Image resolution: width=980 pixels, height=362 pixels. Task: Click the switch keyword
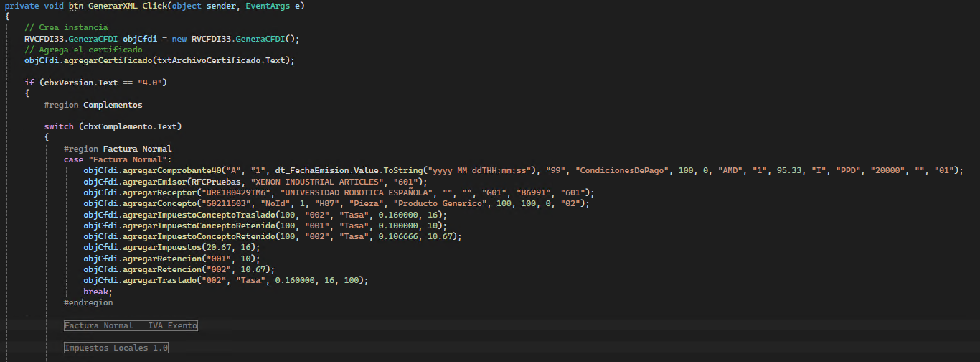tap(59, 126)
